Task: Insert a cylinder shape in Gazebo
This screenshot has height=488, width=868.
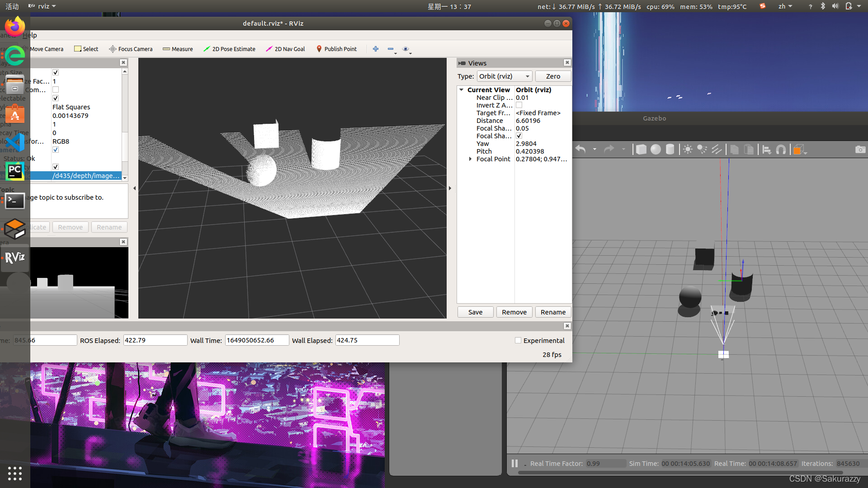Action: tap(670, 150)
